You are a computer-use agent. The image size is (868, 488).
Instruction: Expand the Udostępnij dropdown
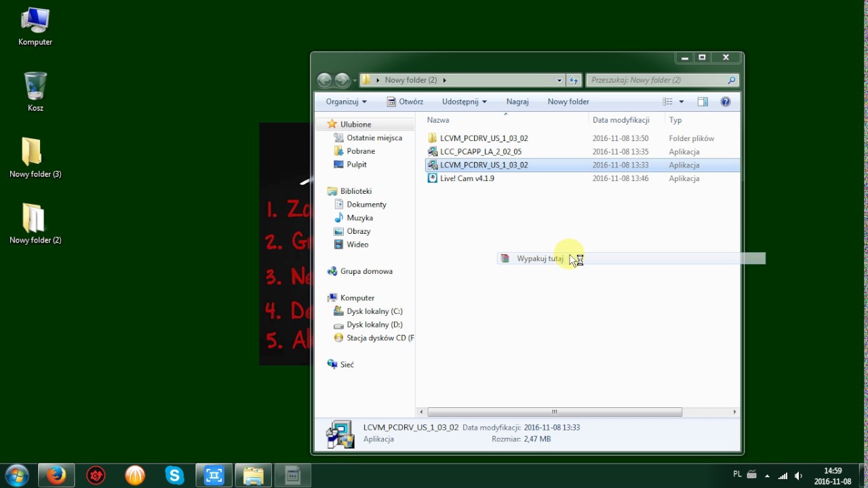pos(465,102)
